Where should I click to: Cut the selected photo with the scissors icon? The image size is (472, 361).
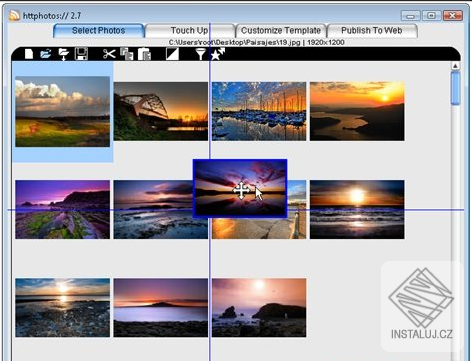(x=109, y=54)
